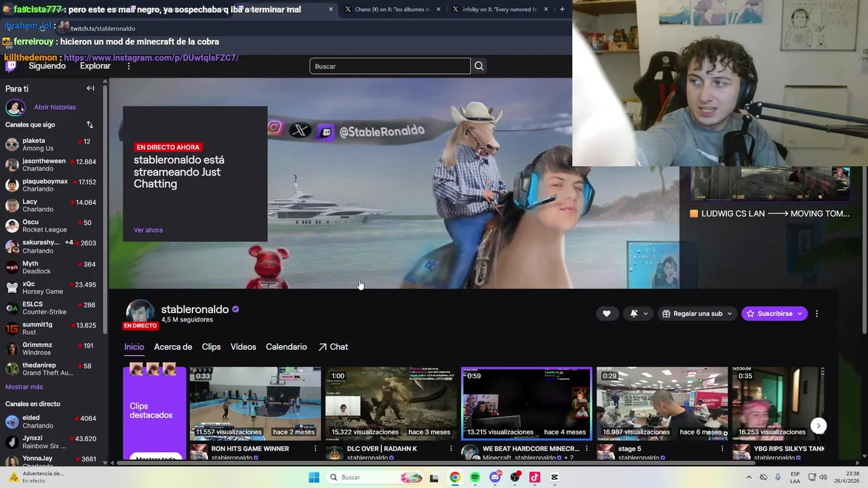Screen dimensions: 868x488
Task: Select the Clips tab
Action: click(x=211, y=347)
